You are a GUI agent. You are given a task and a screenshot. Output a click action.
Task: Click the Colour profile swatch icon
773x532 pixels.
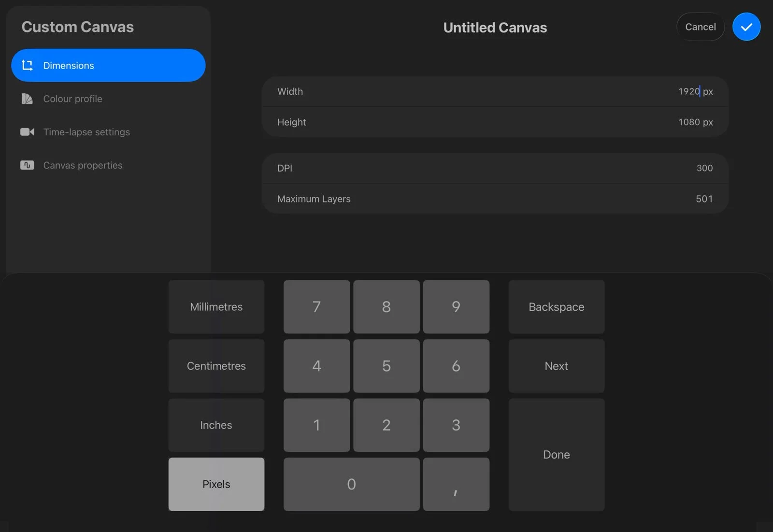[27, 99]
